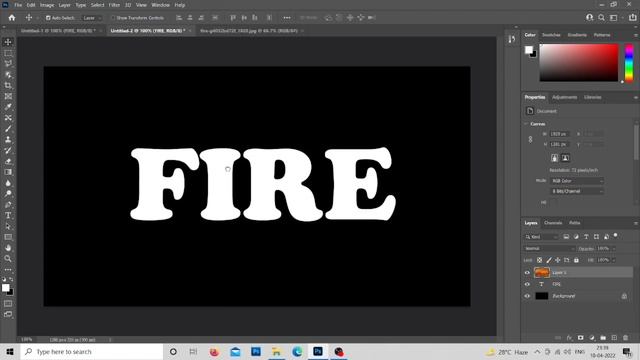Click the trash icon to delete layer
The image size is (640, 360).
(625, 338)
